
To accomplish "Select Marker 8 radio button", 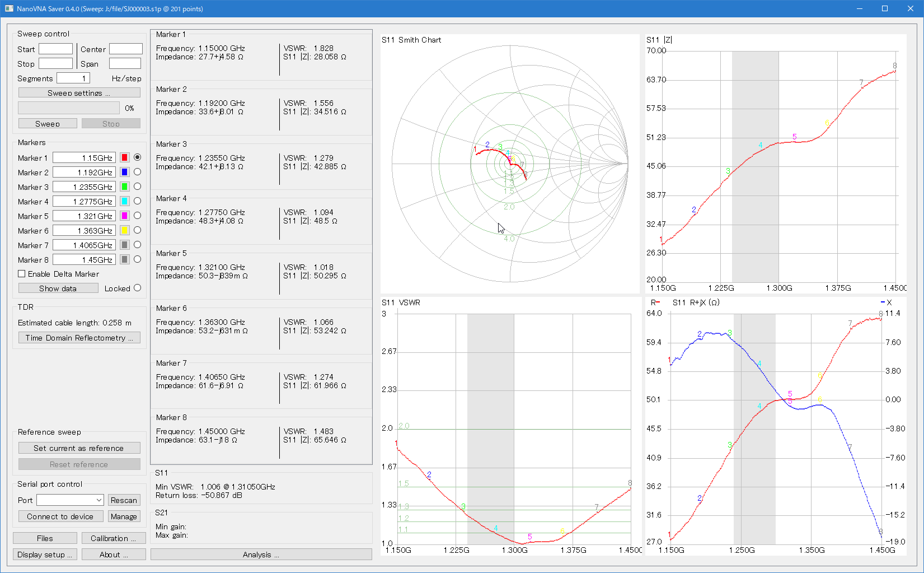I will click(137, 259).
